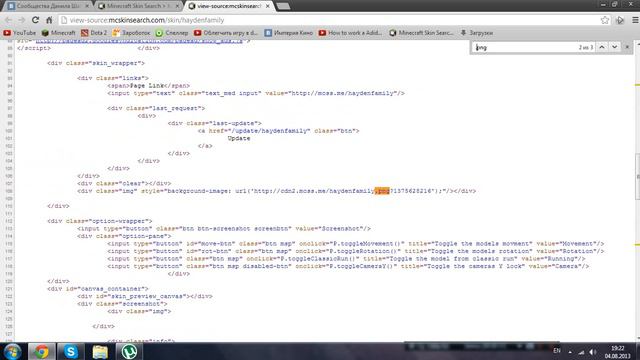Open the Chrome menu (three bars)
640x360 pixels.
pos(635,20)
